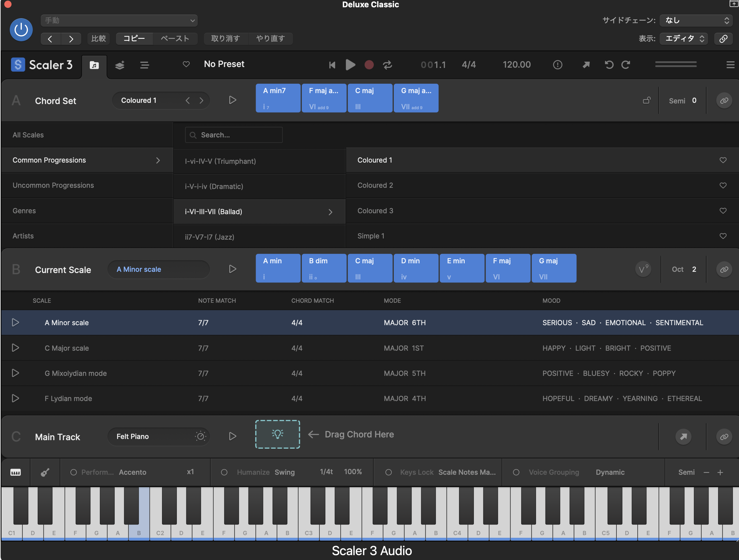Open the layers arrange tab
The height and width of the screenshot is (560, 739).
click(120, 65)
